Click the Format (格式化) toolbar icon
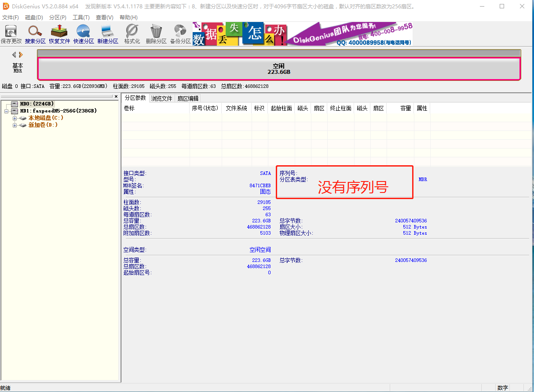This screenshot has width=534, height=392. 132,35
